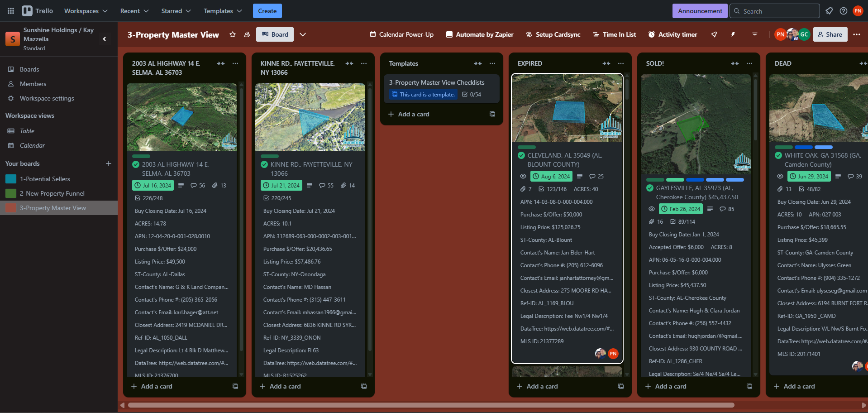The height and width of the screenshot is (413, 868).
Task: Expand the Workspaces dropdown
Action: click(x=86, y=11)
